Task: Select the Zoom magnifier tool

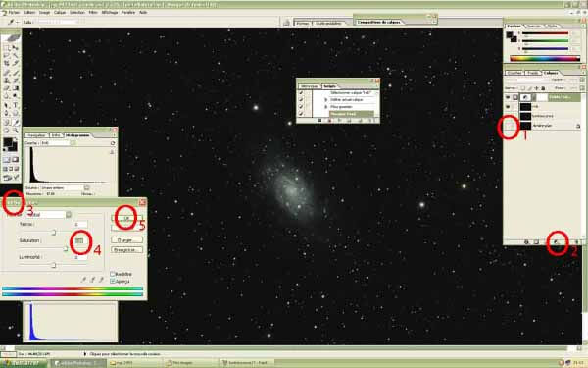Action: click(x=16, y=131)
